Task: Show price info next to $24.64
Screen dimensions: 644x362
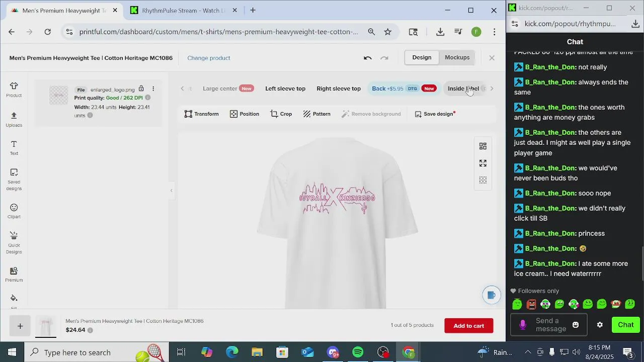Action: (x=90, y=330)
